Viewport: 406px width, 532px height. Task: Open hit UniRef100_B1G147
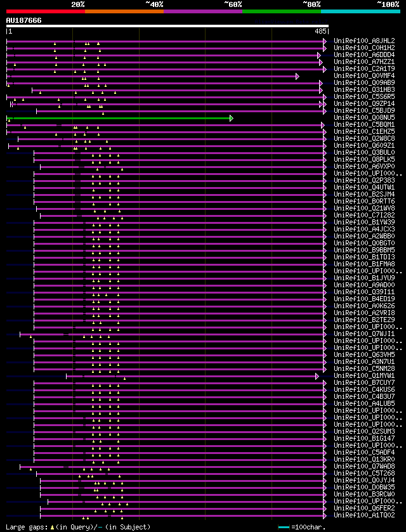click(x=364, y=438)
